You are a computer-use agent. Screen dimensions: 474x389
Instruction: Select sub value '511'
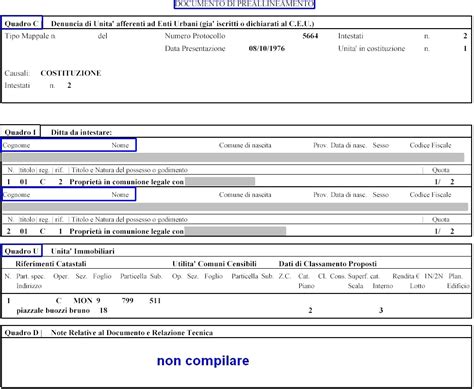[155, 301]
